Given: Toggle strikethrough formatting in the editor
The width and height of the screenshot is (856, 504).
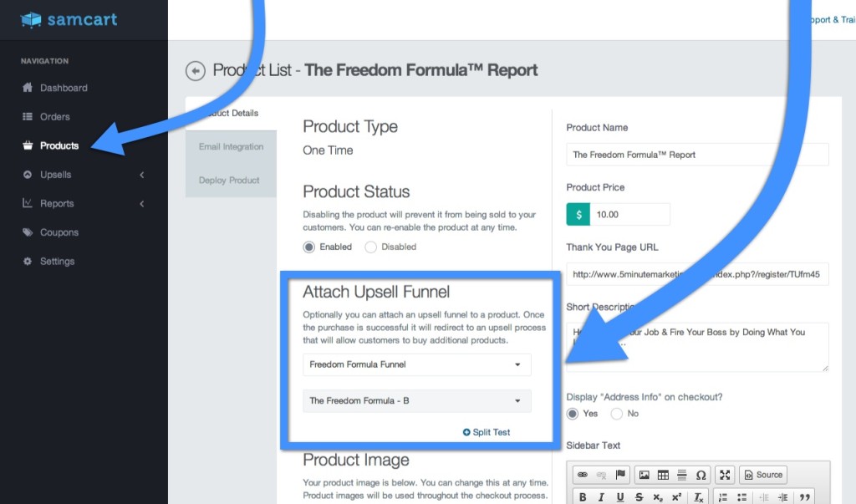Looking at the screenshot, I should point(639,497).
